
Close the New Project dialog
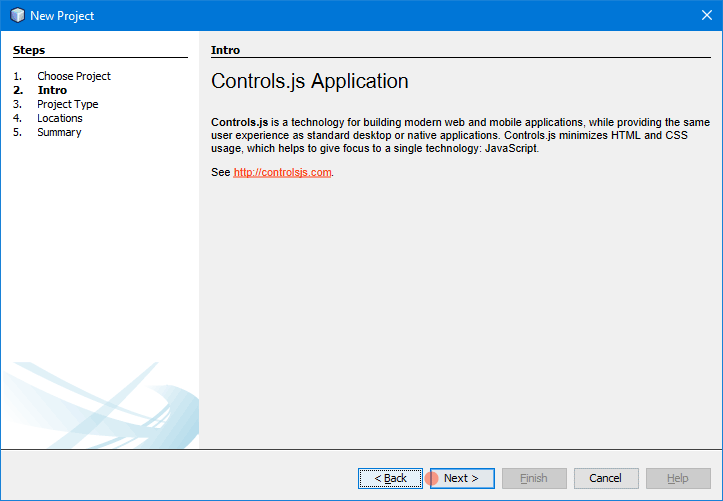pyautogui.click(x=706, y=15)
